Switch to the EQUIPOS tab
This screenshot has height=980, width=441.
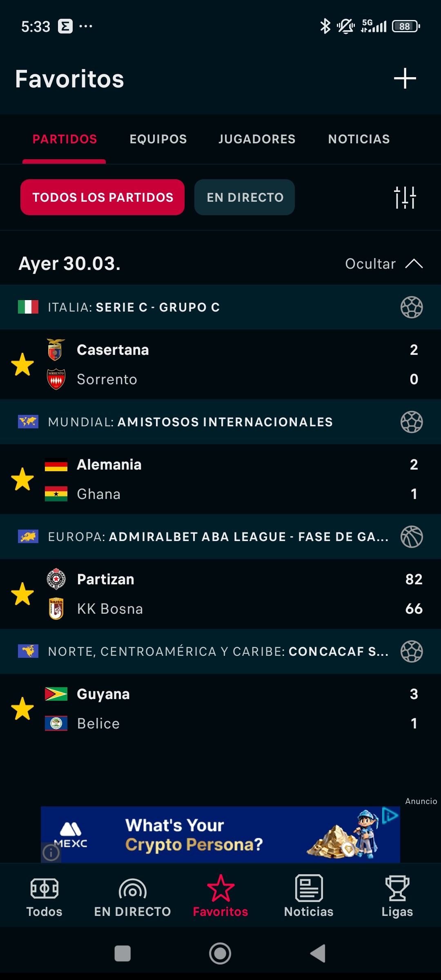(158, 139)
